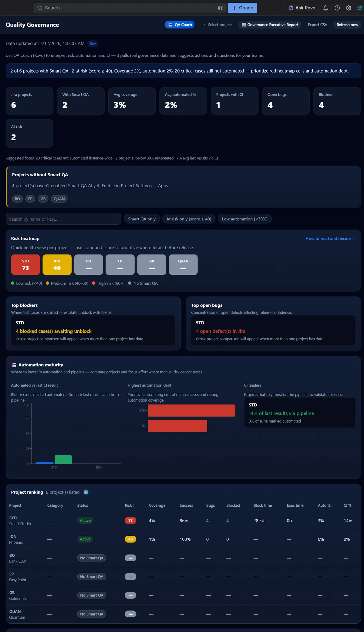The width and height of the screenshot is (364, 632).
Task: Click the GB chip under Projects without Smart QA
Action: tap(43, 199)
